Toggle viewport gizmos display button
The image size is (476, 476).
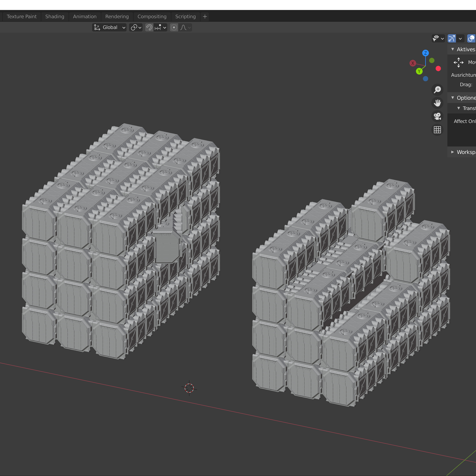click(452, 38)
